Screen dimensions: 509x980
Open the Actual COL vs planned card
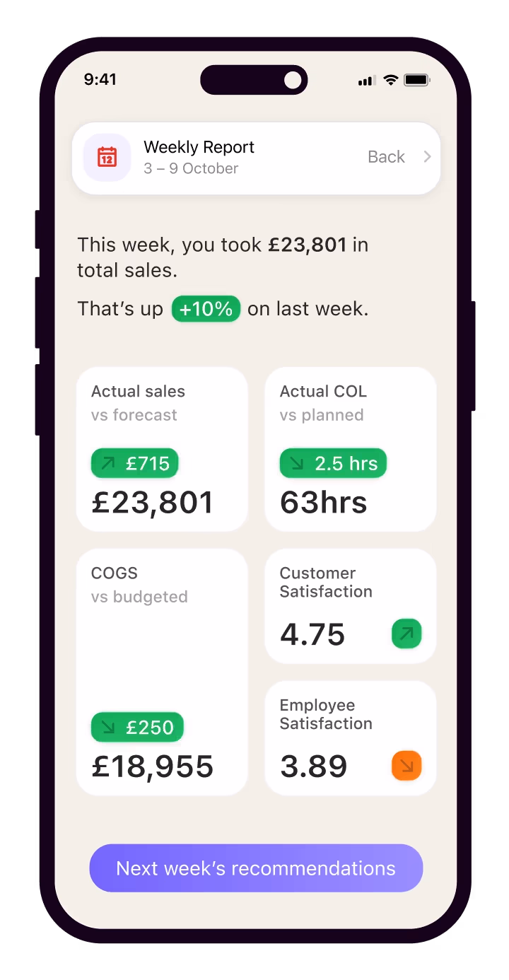[x=351, y=449]
